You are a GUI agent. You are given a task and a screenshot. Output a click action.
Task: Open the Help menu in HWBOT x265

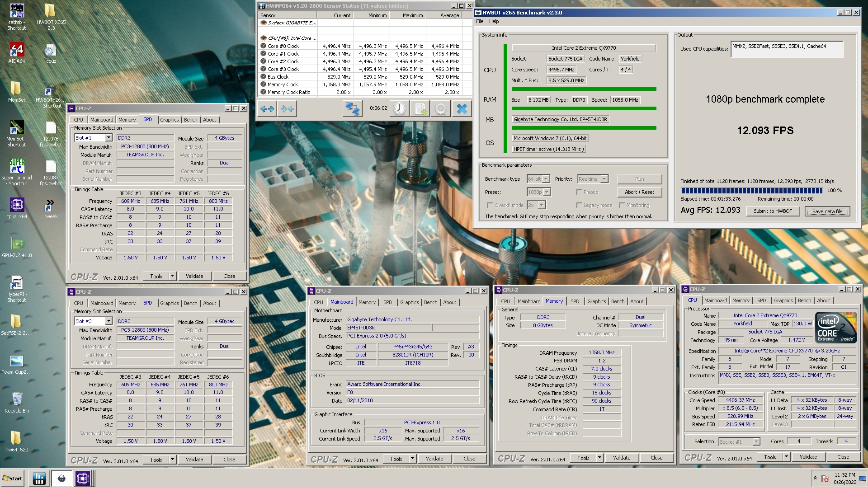pyautogui.click(x=494, y=21)
